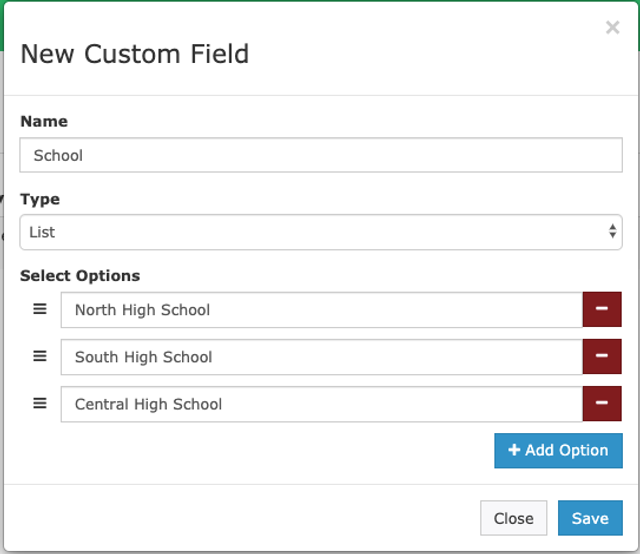Image resolution: width=640 pixels, height=554 pixels.
Task: Select the Central High School drag handle
Action: pyautogui.click(x=40, y=403)
